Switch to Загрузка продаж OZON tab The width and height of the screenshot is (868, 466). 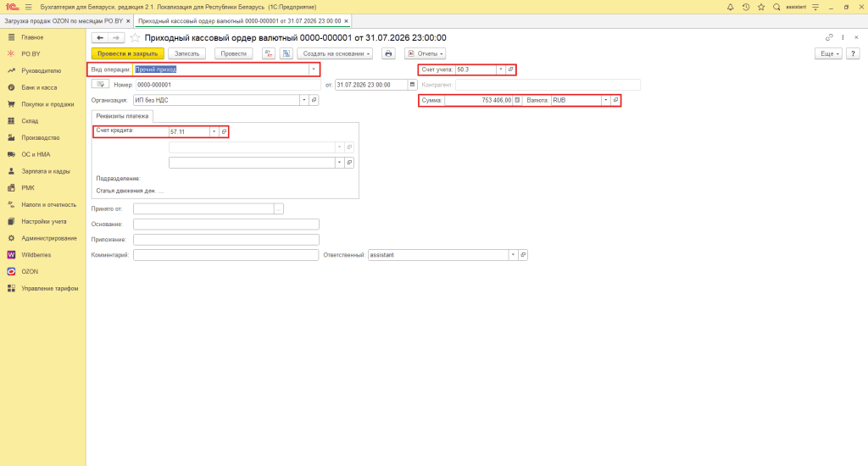[x=63, y=21]
